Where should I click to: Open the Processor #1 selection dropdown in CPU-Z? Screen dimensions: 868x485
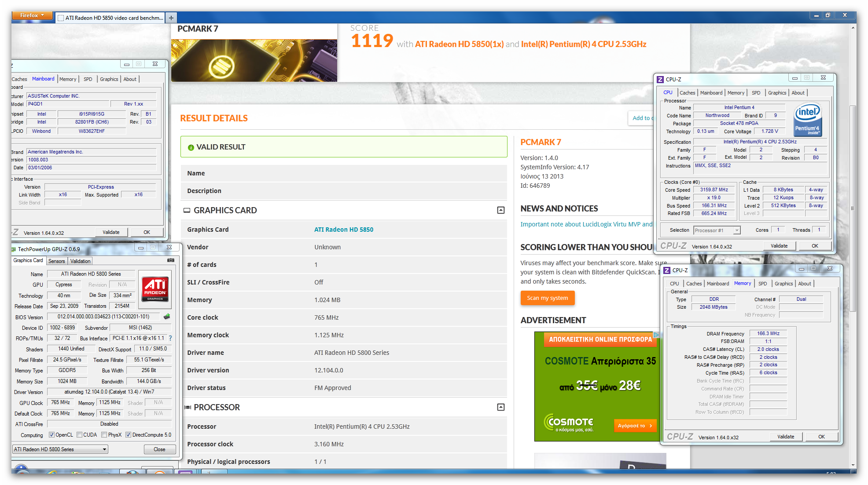[717, 230]
